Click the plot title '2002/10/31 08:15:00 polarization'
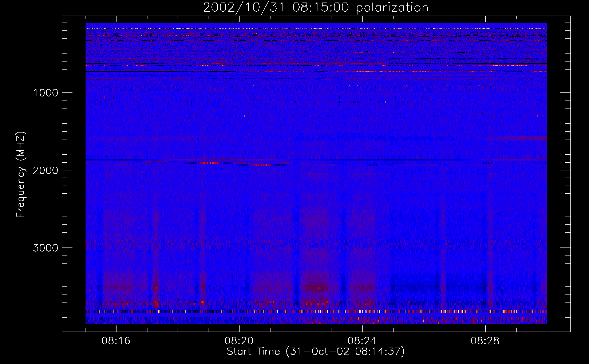Image resolution: width=589 pixels, height=364 pixels. pyautogui.click(x=316, y=7)
